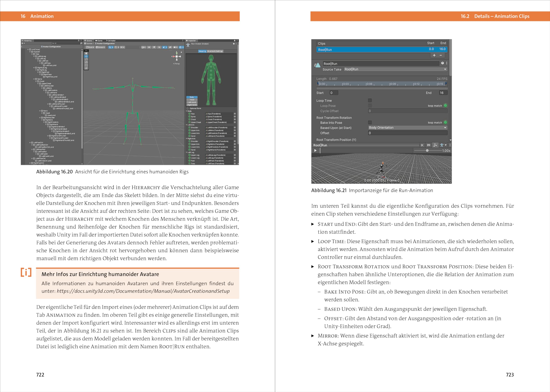Play the Root|Run animation preview
550x392 pixels.
[315, 150]
